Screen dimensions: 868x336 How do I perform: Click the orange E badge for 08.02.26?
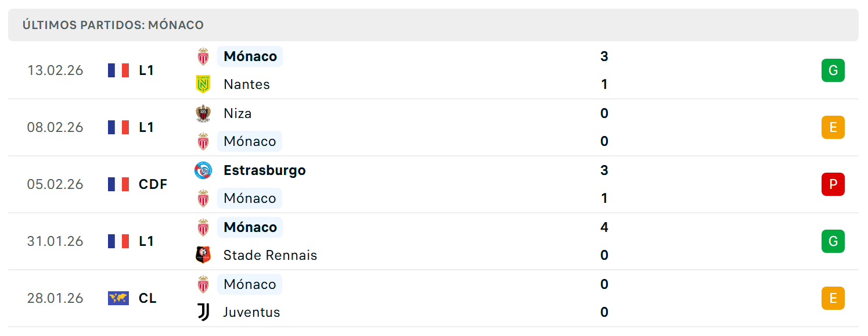pyautogui.click(x=833, y=127)
